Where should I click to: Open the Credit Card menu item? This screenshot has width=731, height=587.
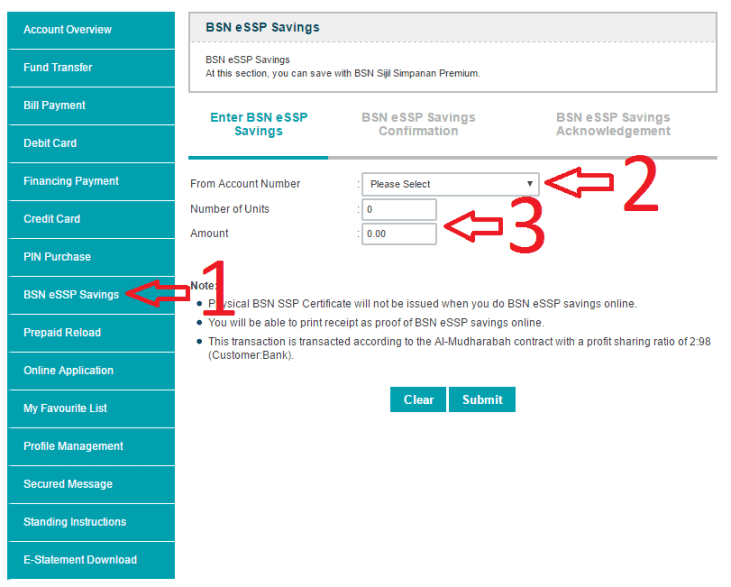(91, 219)
